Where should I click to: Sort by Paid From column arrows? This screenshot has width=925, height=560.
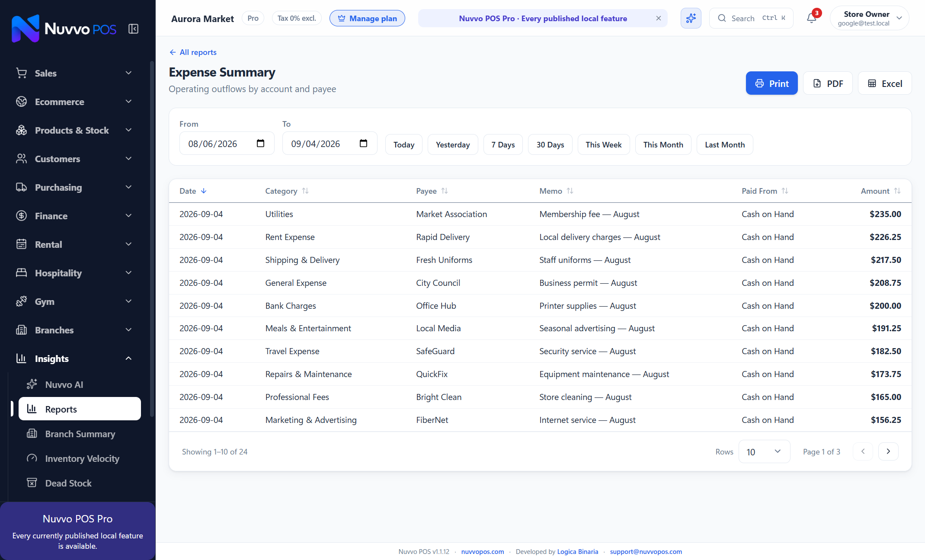(785, 191)
